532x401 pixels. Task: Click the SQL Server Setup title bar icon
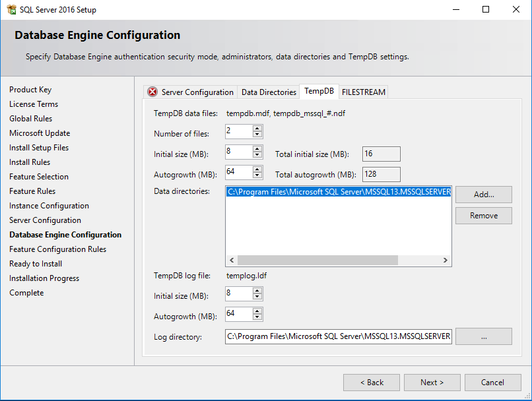[x=11, y=9]
